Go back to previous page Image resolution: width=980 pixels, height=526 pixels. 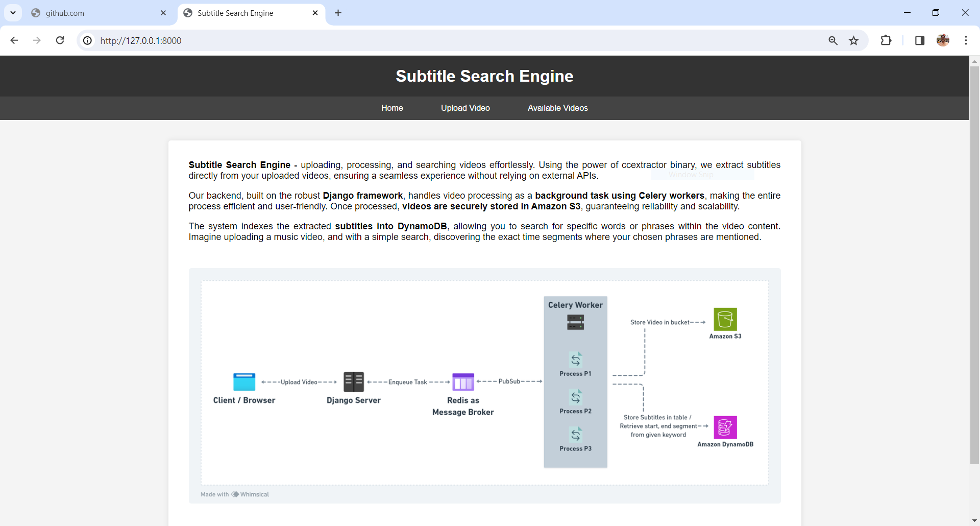tap(14, 40)
